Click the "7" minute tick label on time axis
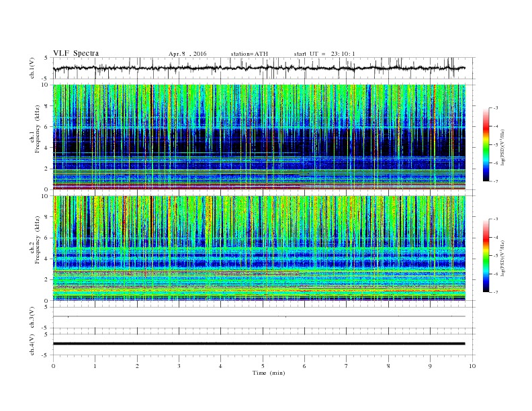Image resolution: width=532 pixels, height=411 pixels. pos(347,366)
